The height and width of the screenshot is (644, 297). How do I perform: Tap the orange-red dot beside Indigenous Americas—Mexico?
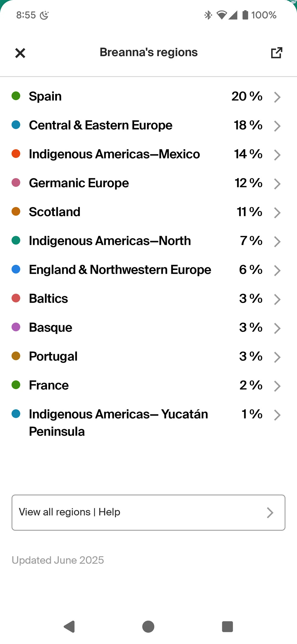click(x=16, y=154)
